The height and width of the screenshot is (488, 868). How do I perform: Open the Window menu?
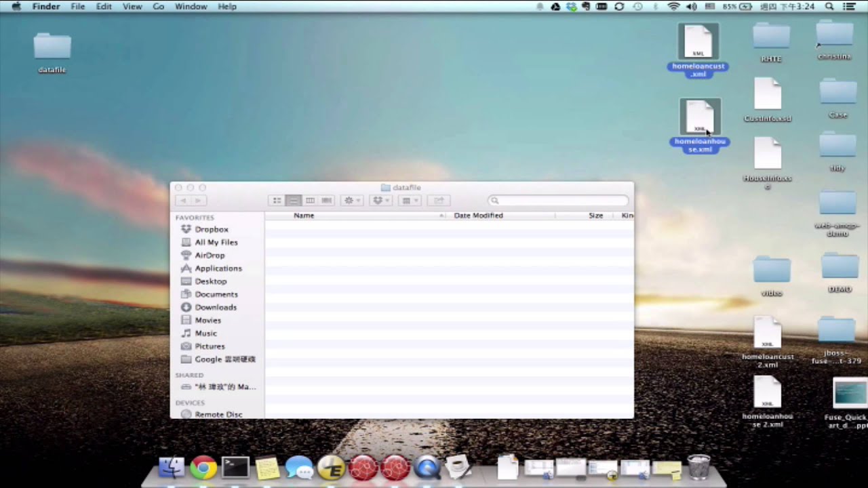(x=191, y=6)
